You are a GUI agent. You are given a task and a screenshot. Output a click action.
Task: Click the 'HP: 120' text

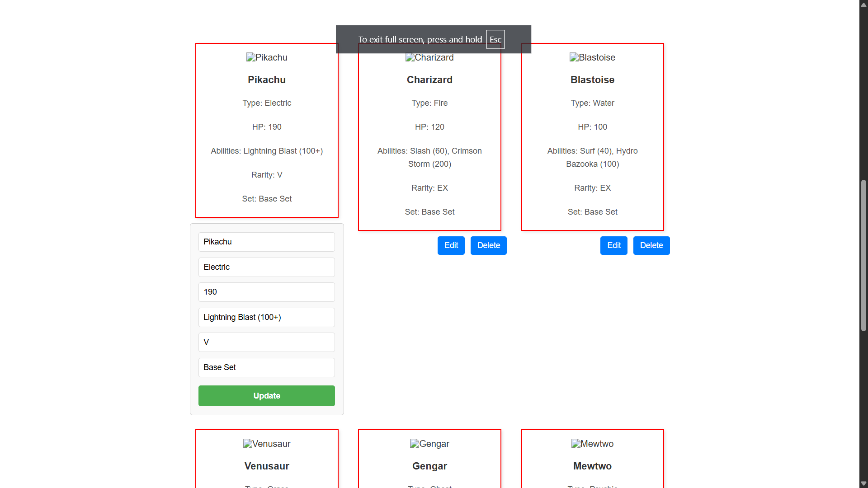coord(429,127)
